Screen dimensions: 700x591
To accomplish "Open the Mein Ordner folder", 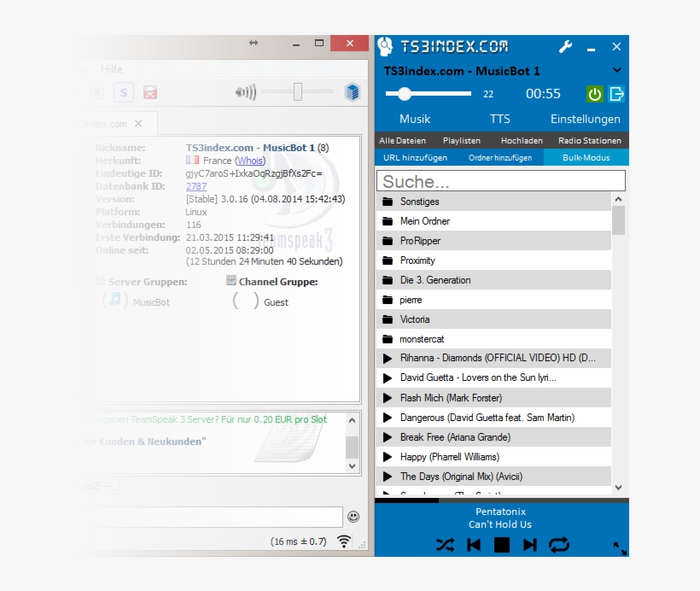I will tap(493, 221).
